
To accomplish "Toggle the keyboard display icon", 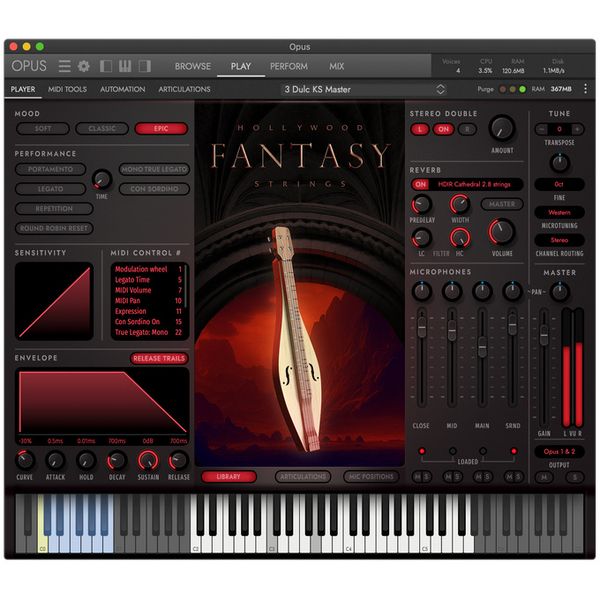I will [125, 66].
